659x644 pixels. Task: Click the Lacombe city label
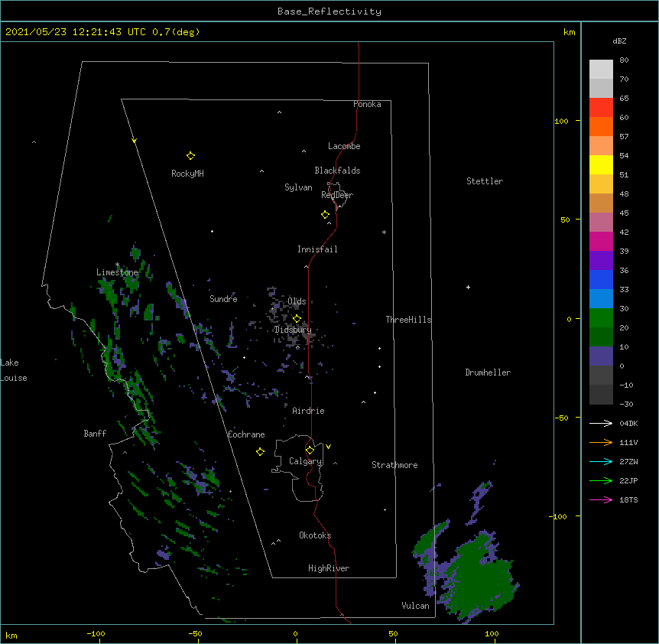point(344,146)
